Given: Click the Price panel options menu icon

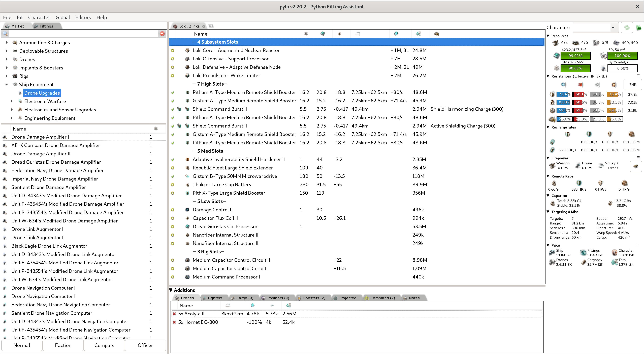Looking at the screenshot, I should (638, 245).
